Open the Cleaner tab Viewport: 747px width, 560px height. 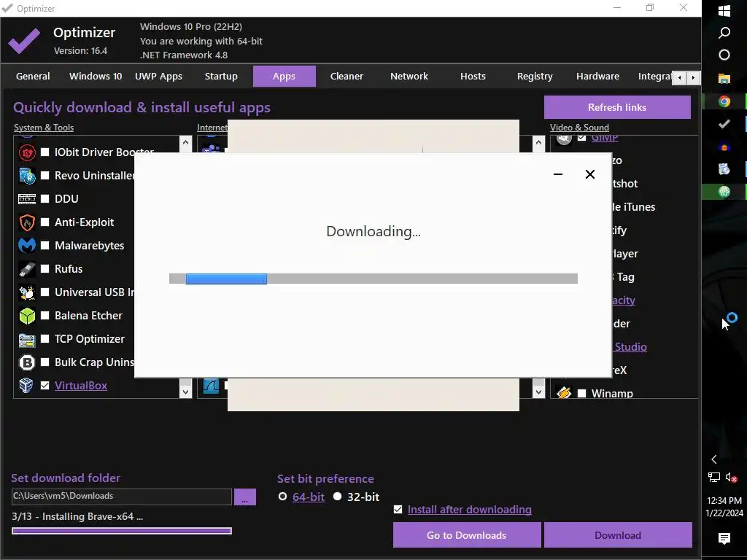coord(347,76)
